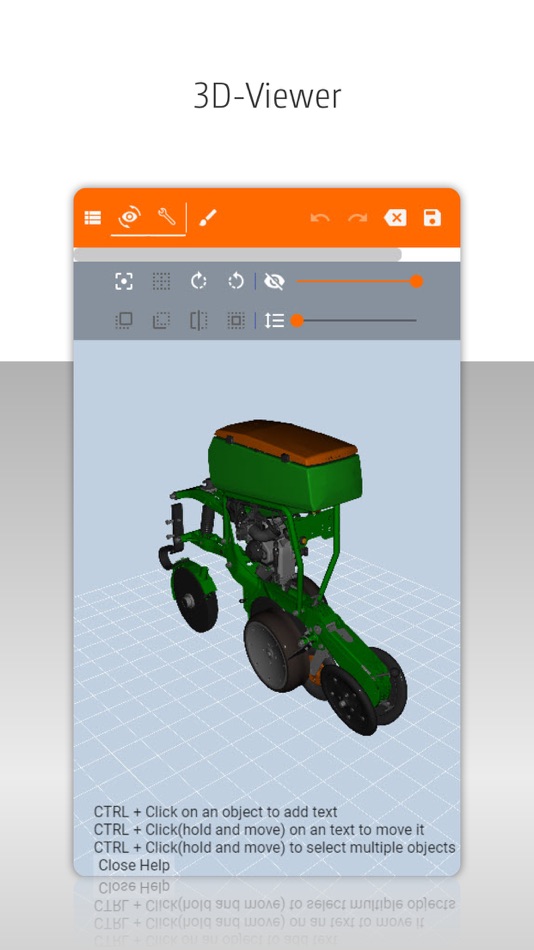The width and height of the screenshot is (534, 950).
Task: Click the help line about moving a text
Action: [259, 829]
